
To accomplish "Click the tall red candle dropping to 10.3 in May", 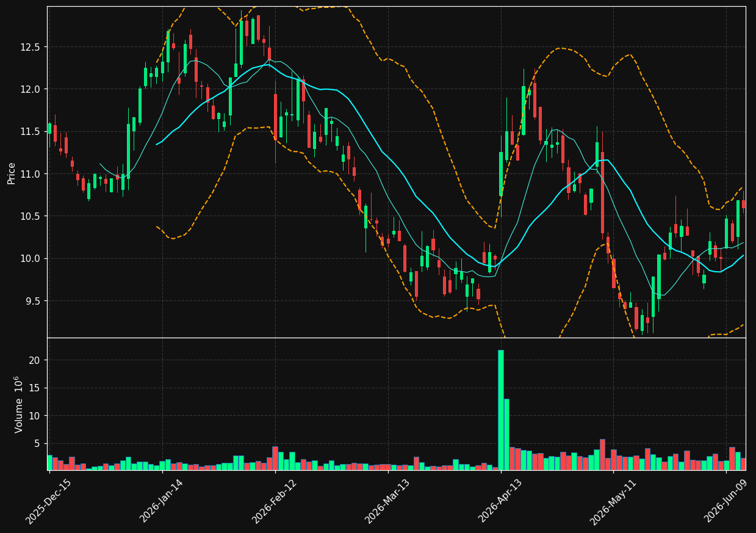I will tap(602, 192).
